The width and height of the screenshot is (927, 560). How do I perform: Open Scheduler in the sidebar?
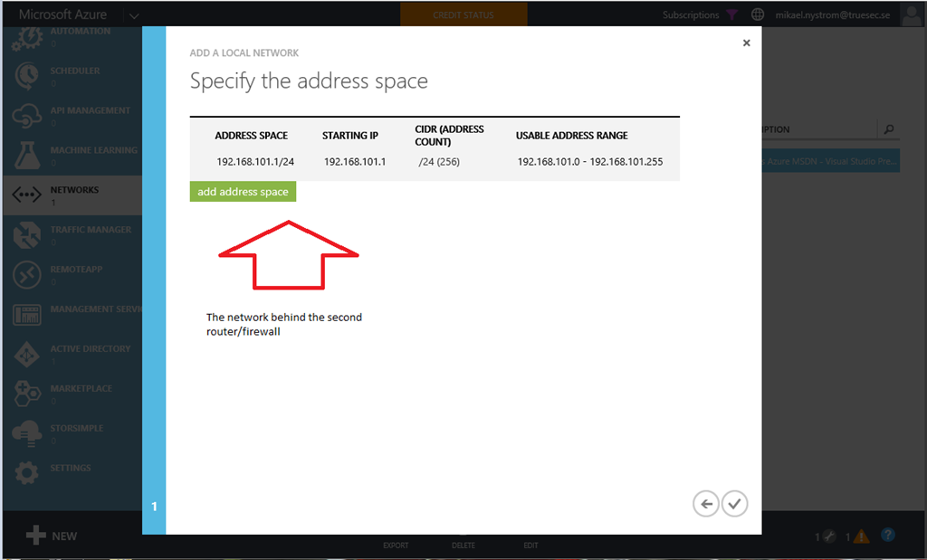click(x=72, y=76)
